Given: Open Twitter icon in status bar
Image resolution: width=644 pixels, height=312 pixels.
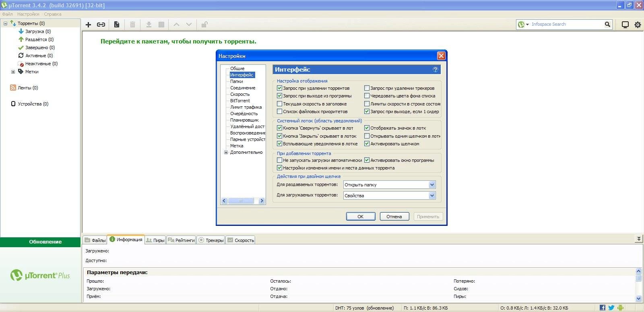Looking at the screenshot, I should click(x=611, y=308).
